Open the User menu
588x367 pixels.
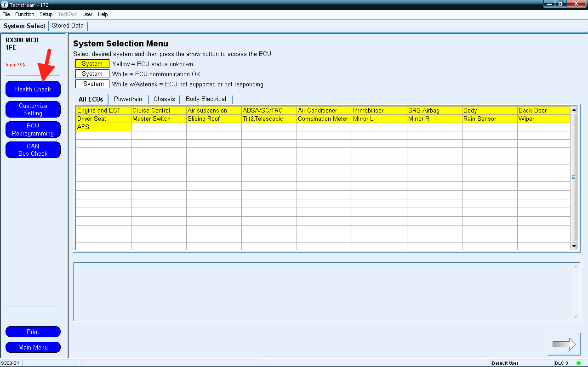[87, 14]
